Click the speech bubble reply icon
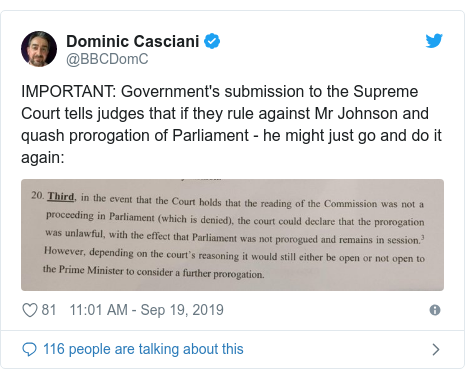465x379 pixels. point(29,349)
